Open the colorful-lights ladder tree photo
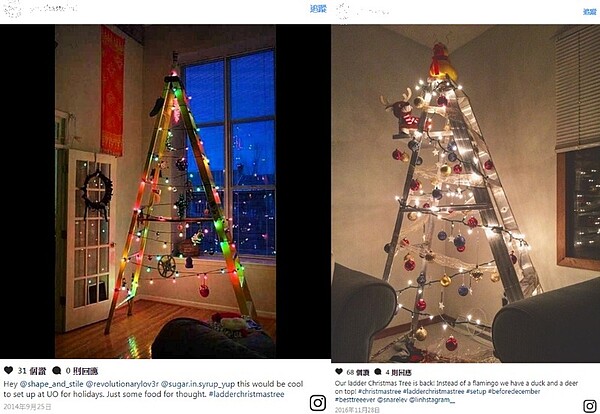Viewport: 600px width, 414px height. point(165,191)
